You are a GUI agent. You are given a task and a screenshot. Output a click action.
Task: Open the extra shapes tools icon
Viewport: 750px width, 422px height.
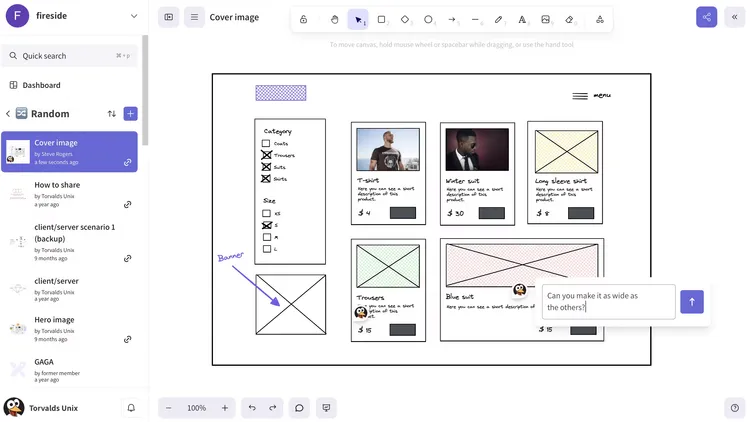[x=599, y=20]
